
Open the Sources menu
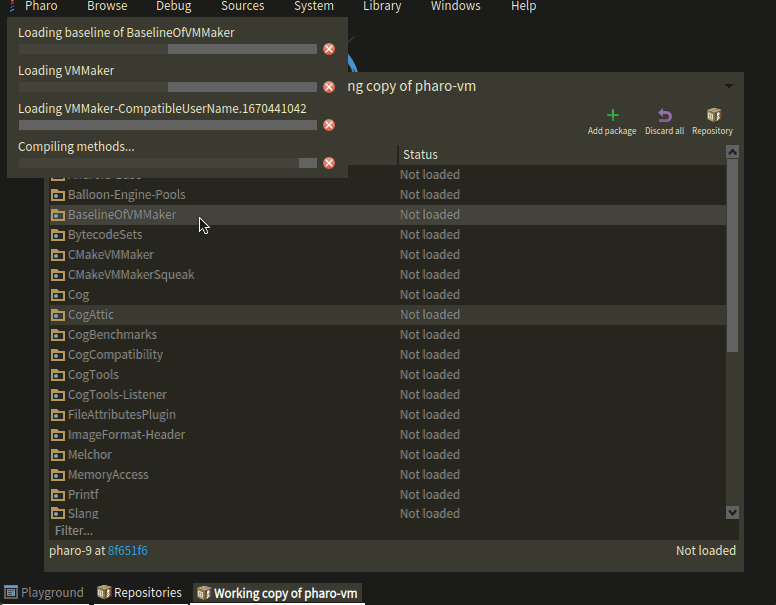(x=242, y=6)
